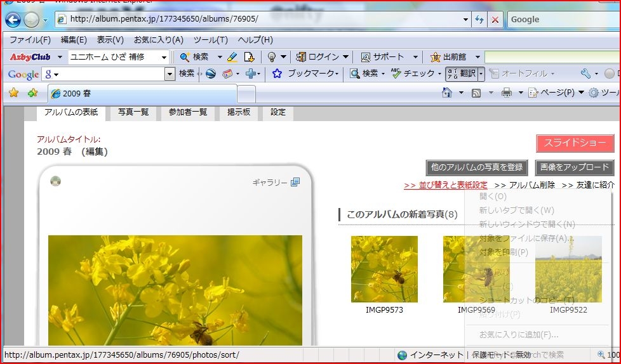Expand the address bar URL dropdown
The height and width of the screenshot is (364, 621).
pos(466,20)
